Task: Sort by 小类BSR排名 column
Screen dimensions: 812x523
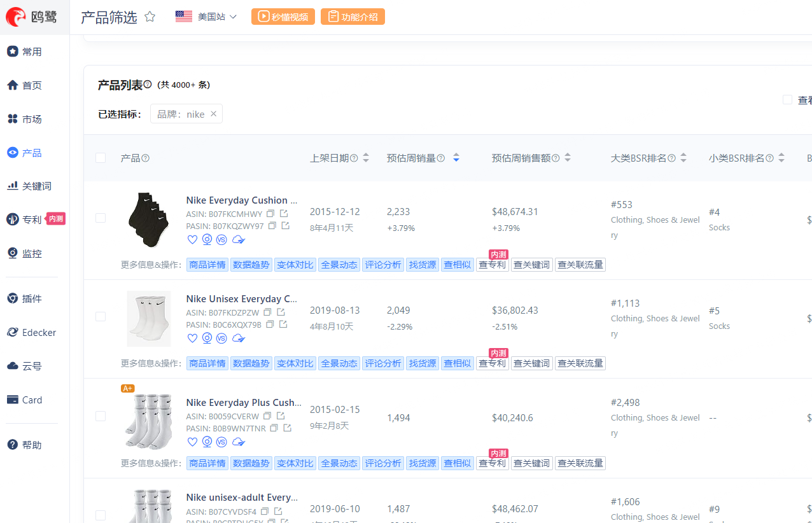Action: (781, 158)
